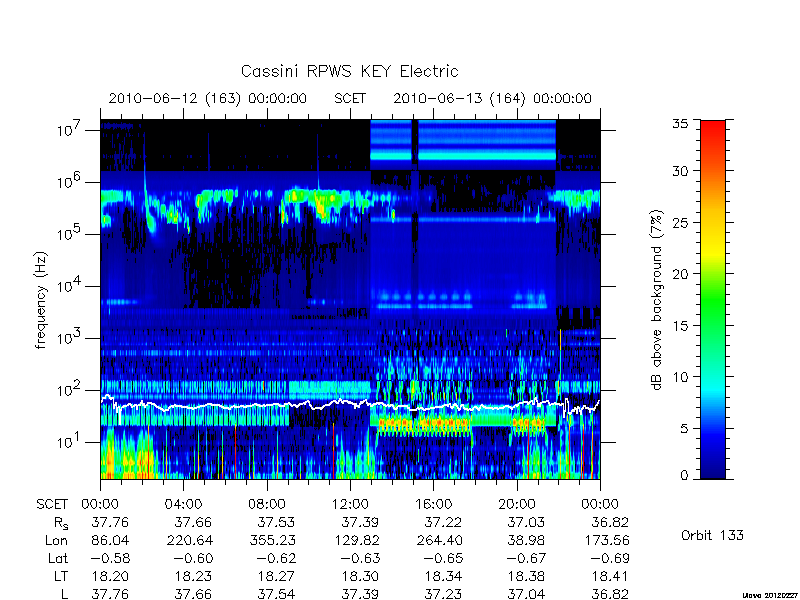
Task: Click the Rs value '37.76'
Action: (110, 522)
